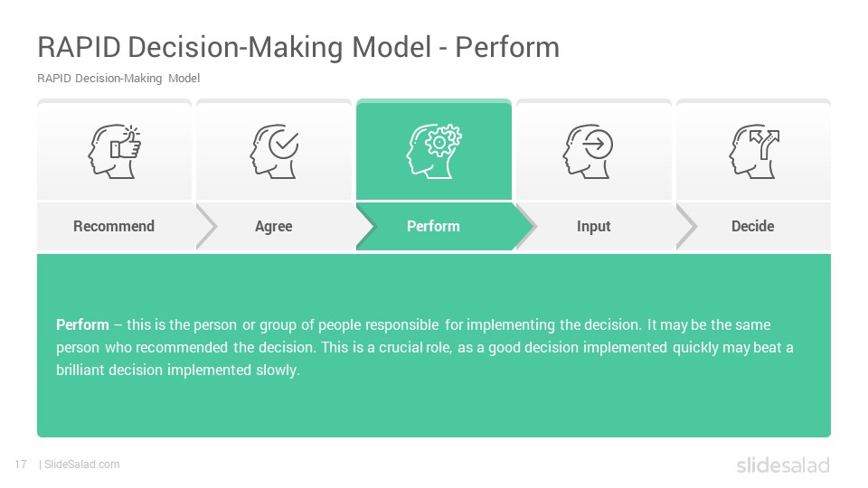Open the SlideSalad.com footer link
868x488 pixels.
pyautogui.click(x=81, y=465)
